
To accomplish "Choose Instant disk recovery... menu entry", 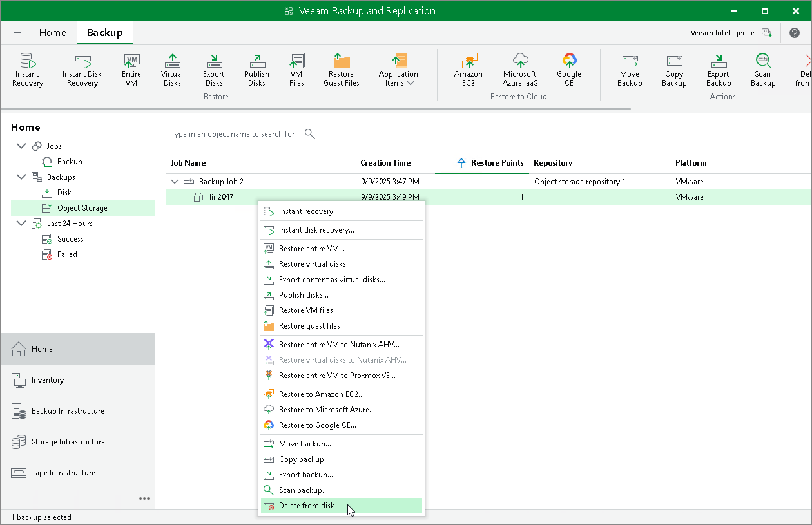I will pos(342,230).
